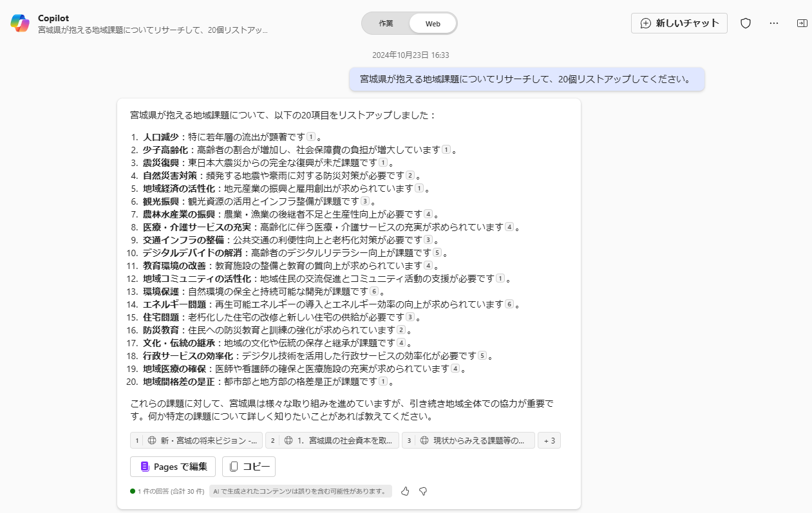The height and width of the screenshot is (513, 812).
Task: Click citation 2 on 防災教育 line
Action: (401, 330)
